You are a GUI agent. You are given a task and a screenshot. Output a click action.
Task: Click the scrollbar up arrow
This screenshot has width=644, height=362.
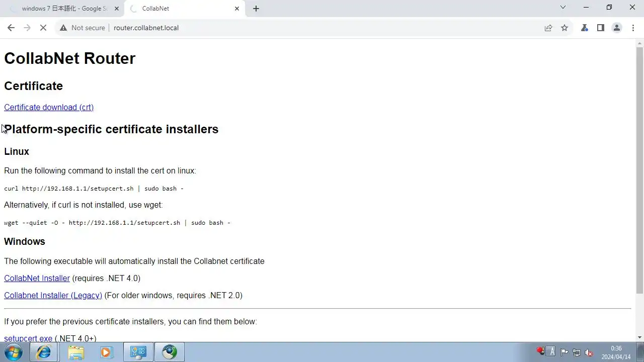pyautogui.click(x=639, y=43)
